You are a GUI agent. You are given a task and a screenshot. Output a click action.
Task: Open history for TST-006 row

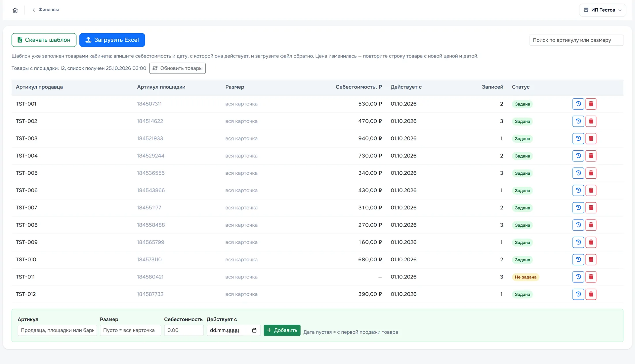578,191
